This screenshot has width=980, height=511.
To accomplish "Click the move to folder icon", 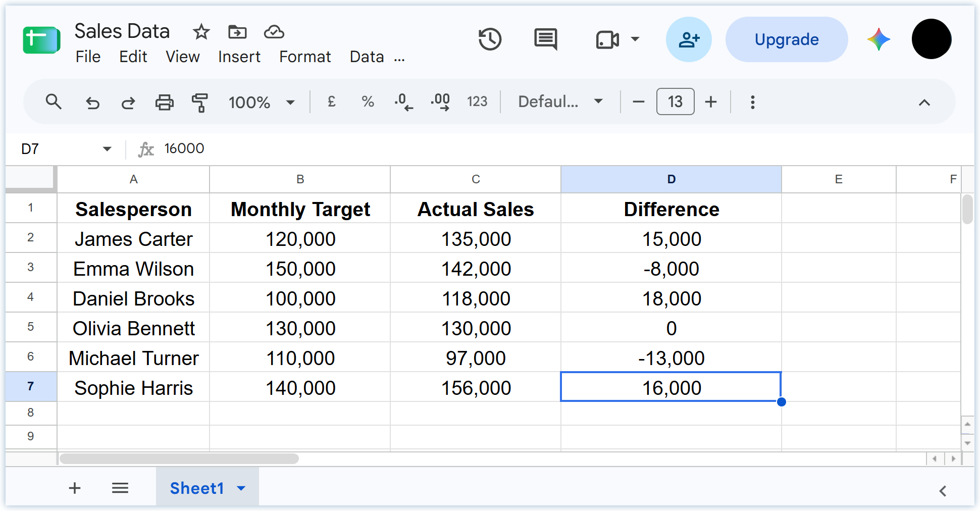I will pyautogui.click(x=237, y=32).
